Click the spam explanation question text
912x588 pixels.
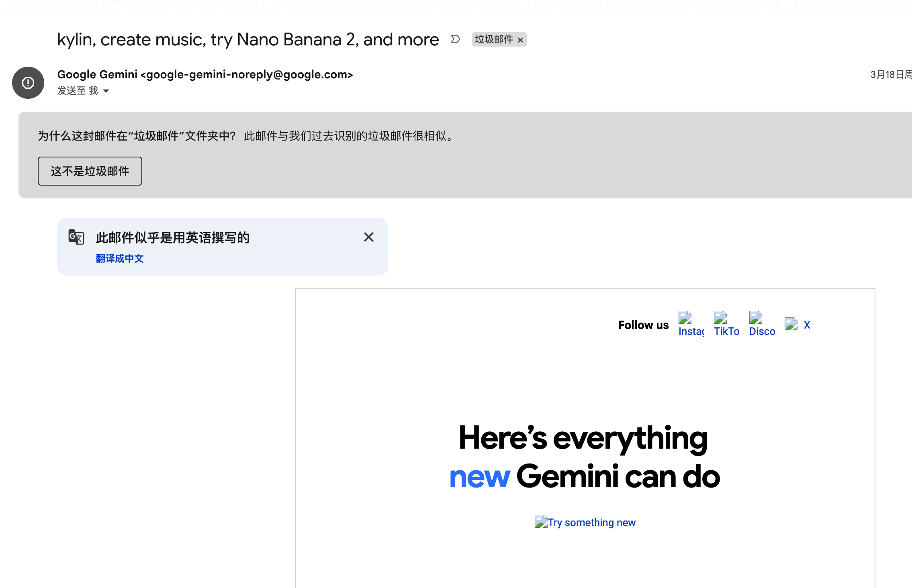point(137,136)
